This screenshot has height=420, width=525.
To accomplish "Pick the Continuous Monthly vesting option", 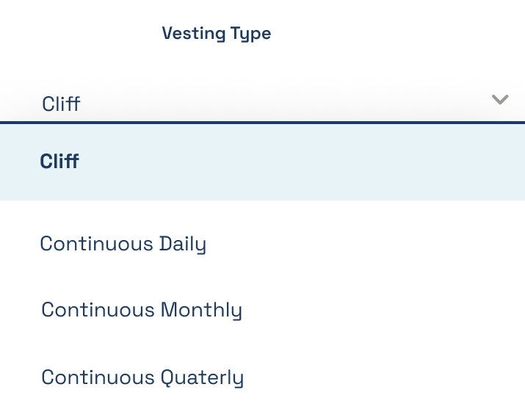I will (263, 310).
